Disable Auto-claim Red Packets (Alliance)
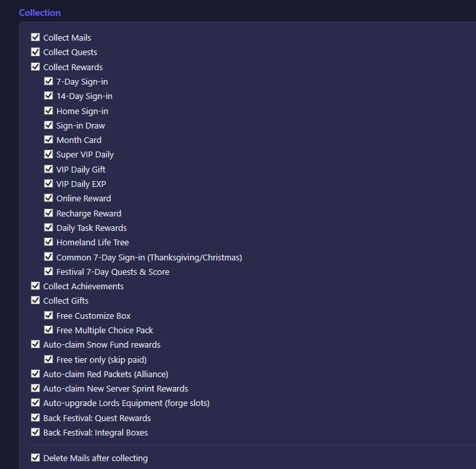476x469 pixels. click(35, 374)
